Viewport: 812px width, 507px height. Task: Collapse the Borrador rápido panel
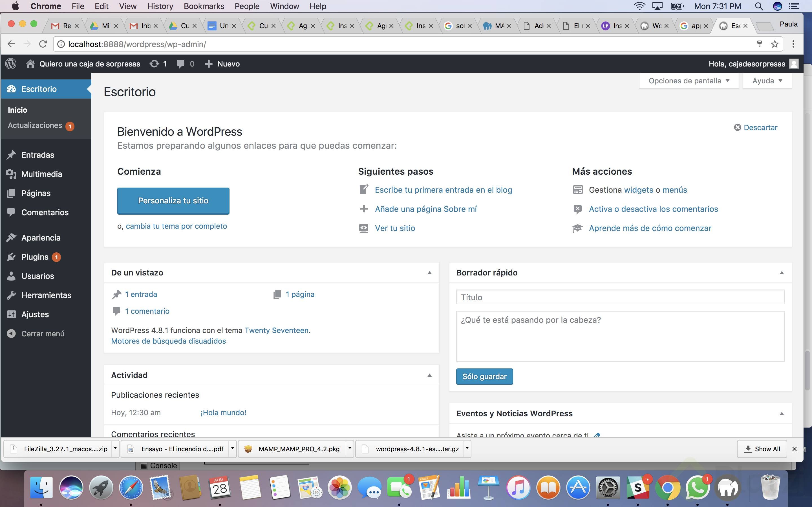click(x=782, y=273)
